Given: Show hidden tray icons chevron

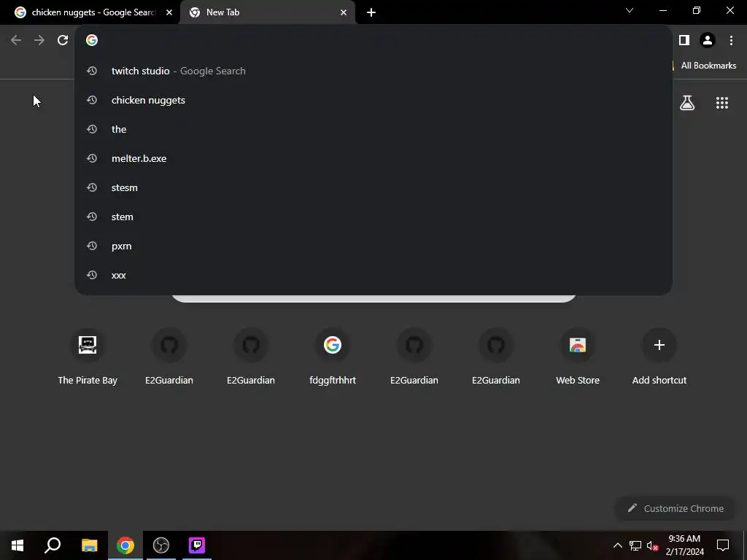Looking at the screenshot, I should pyautogui.click(x=617, y=545).
